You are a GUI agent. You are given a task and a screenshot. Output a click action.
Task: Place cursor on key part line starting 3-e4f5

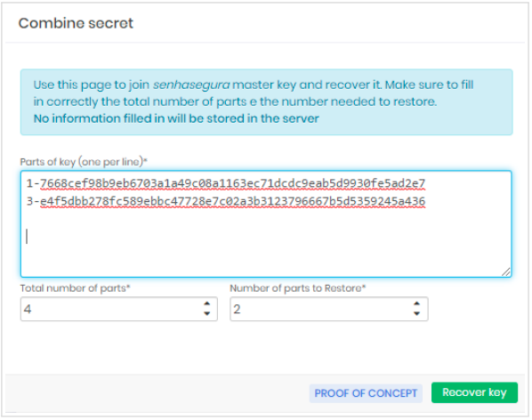coord(226,201)
